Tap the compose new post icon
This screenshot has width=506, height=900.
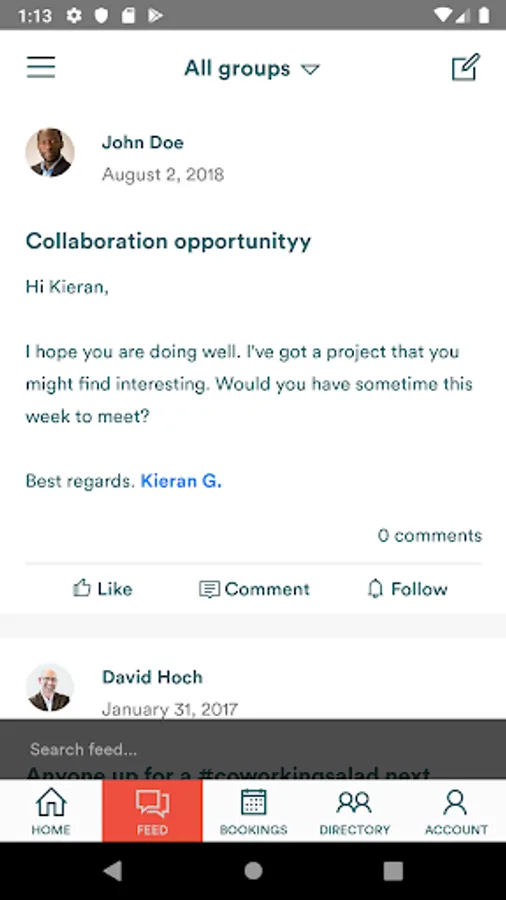[465, 67]
